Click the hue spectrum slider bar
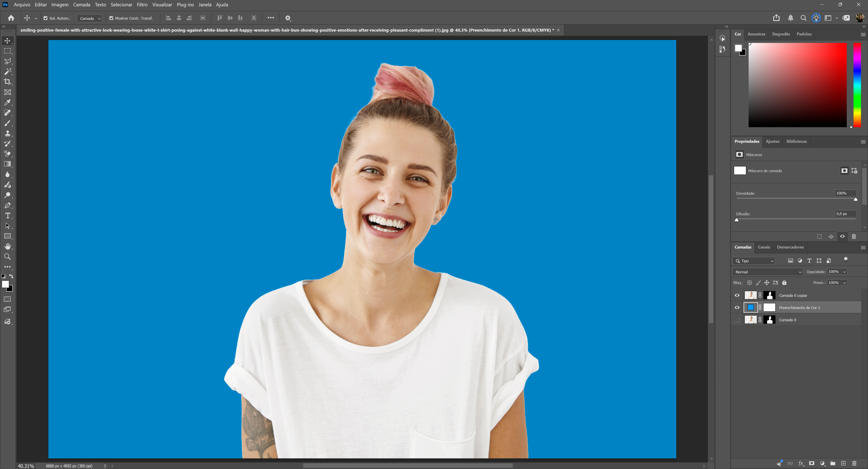Viewport: 868px width, 469px height. (857, 85)
